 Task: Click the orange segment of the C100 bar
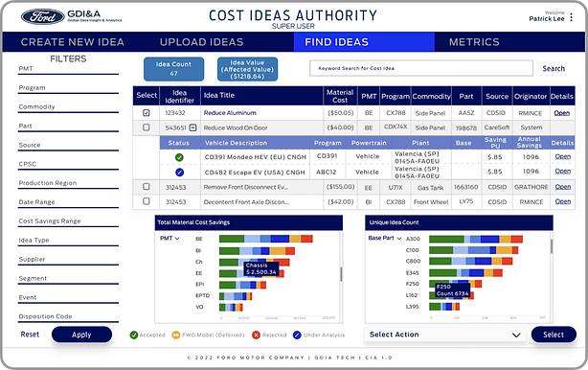(505, 250)
